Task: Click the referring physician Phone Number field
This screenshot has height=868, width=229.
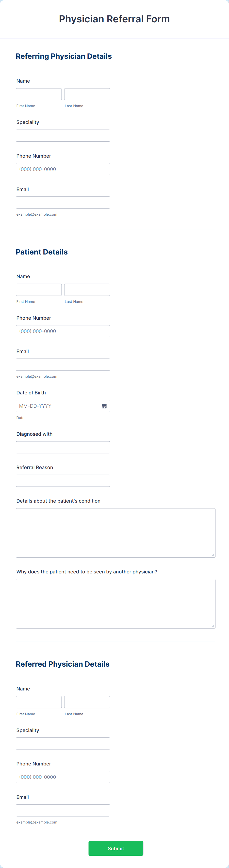Action: click(63, 169)
